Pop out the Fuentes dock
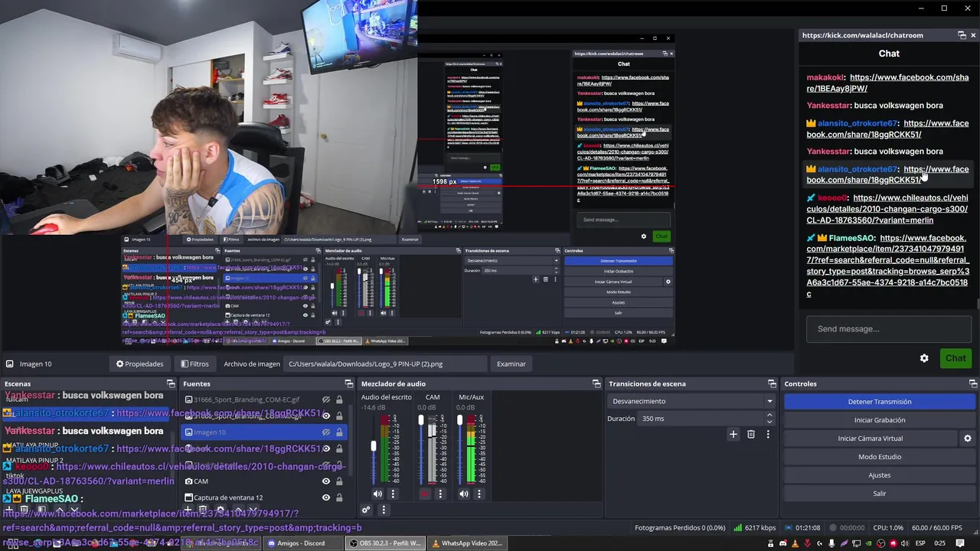The height and width of the screenshot is (551, 980). pos(349,384)
